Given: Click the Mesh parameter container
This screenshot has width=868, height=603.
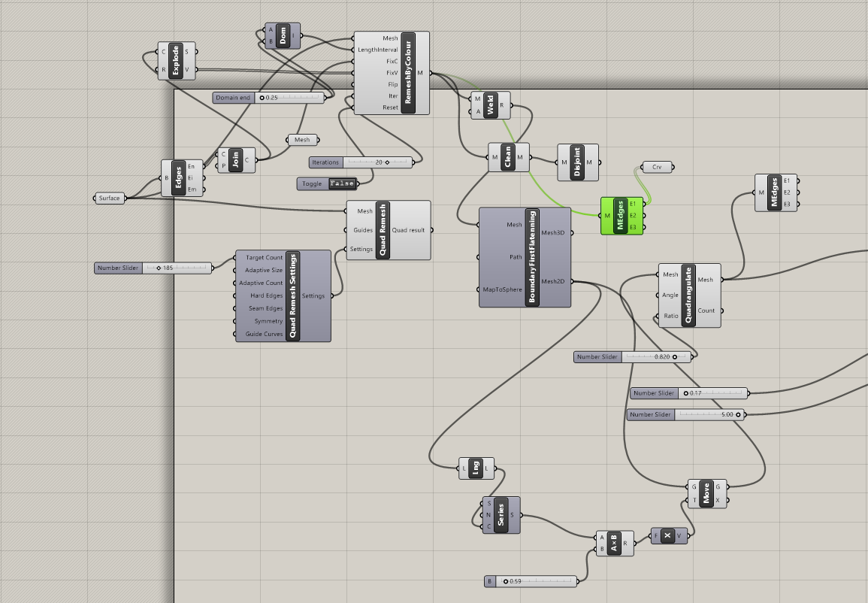Looking at the screenshot, I should click(303, 140).
